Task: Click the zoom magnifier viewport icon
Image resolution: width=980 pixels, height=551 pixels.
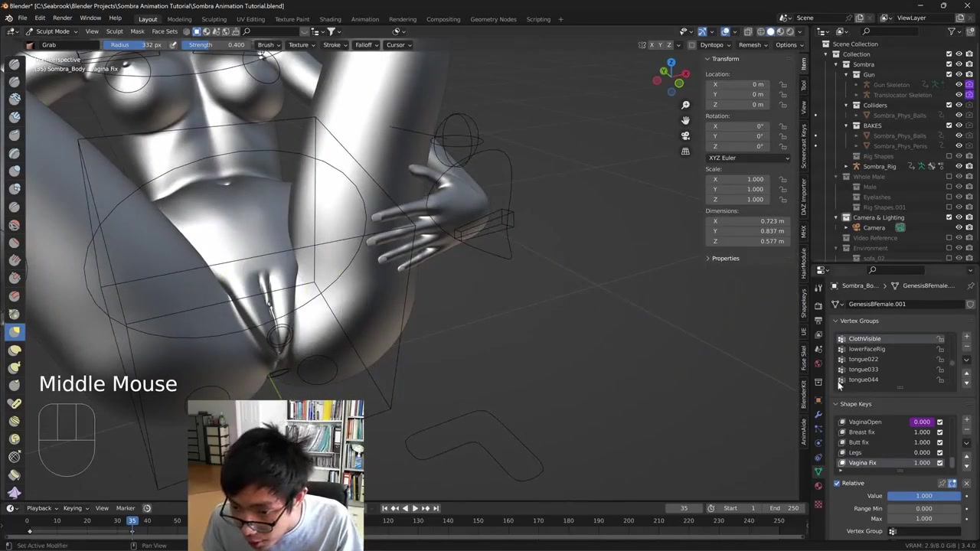Action: coord(685,105)
